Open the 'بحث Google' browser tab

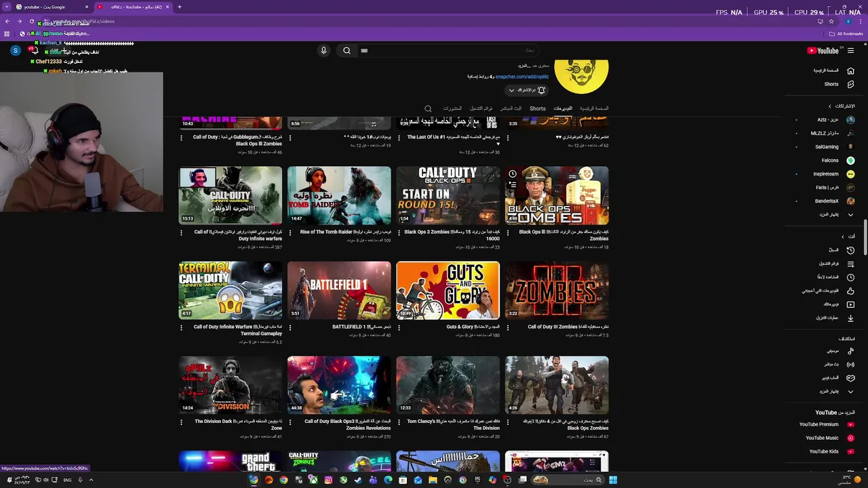[47, 7]
